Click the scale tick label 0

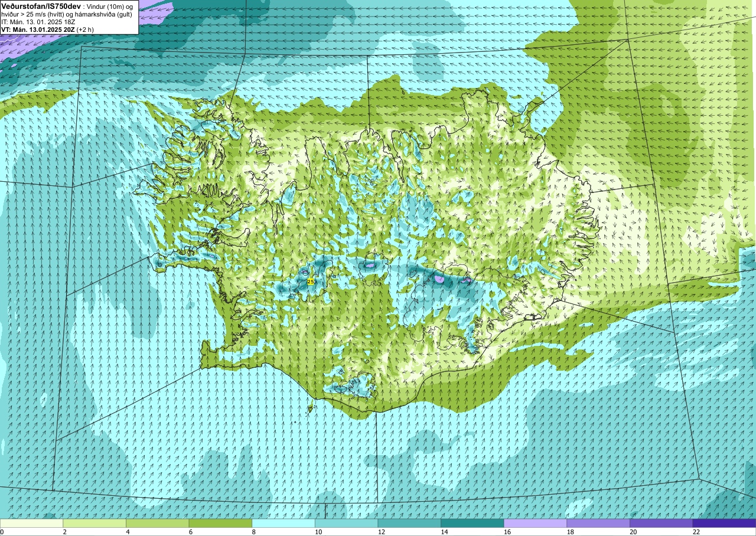tap(2, 532)
